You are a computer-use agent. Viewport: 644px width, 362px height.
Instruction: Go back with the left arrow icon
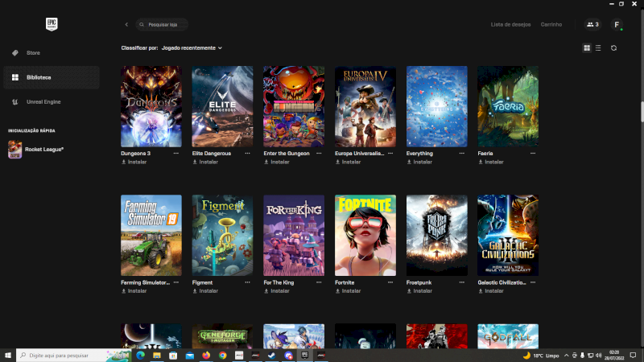(126, 25)
